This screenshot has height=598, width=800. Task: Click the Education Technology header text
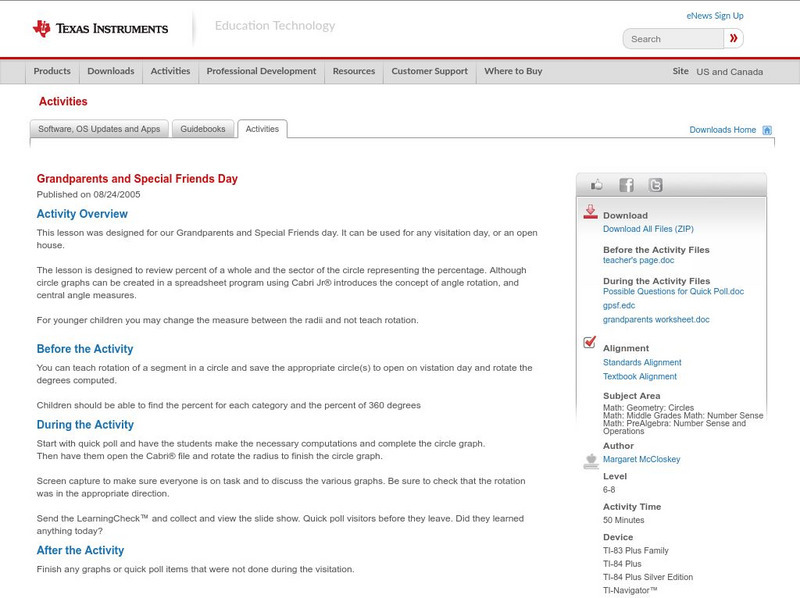(x=275, y=26)
